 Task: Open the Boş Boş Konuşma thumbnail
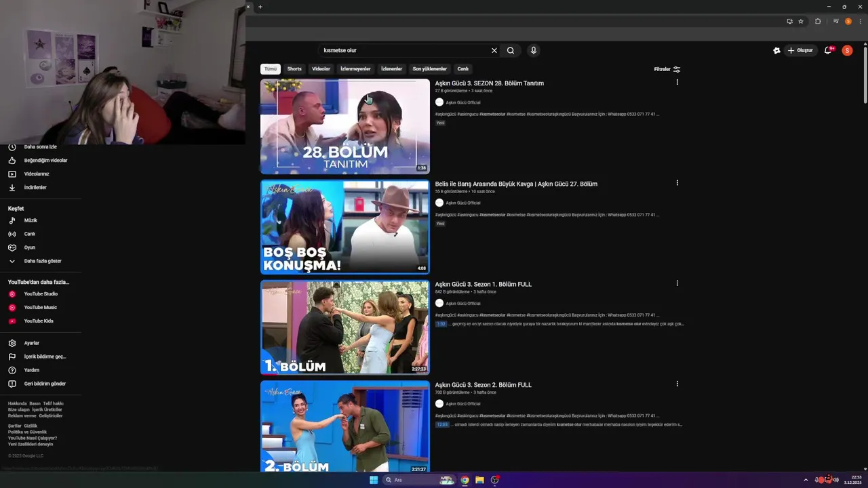pos(345,227)
